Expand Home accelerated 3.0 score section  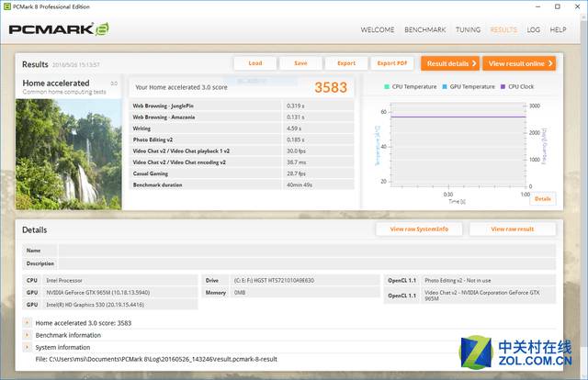coord(27,322)
